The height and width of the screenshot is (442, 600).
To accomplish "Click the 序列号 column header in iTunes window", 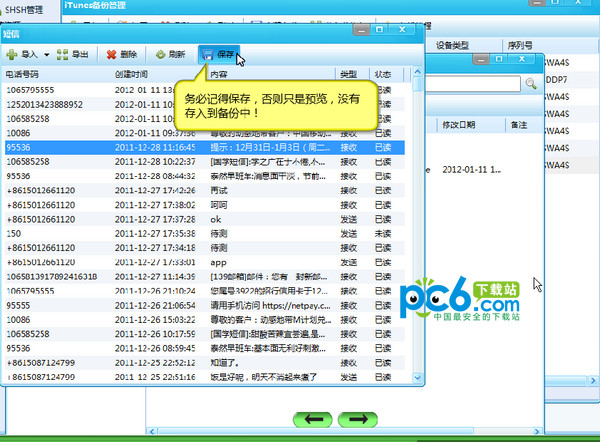I will 520,46.
